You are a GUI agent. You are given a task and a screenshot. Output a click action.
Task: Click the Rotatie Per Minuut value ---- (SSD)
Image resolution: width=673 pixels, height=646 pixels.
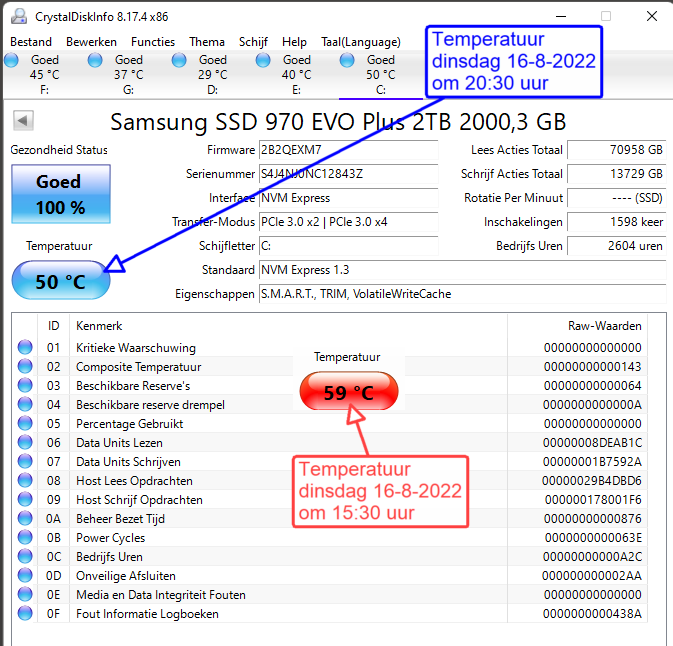click(x=617, y=198)
